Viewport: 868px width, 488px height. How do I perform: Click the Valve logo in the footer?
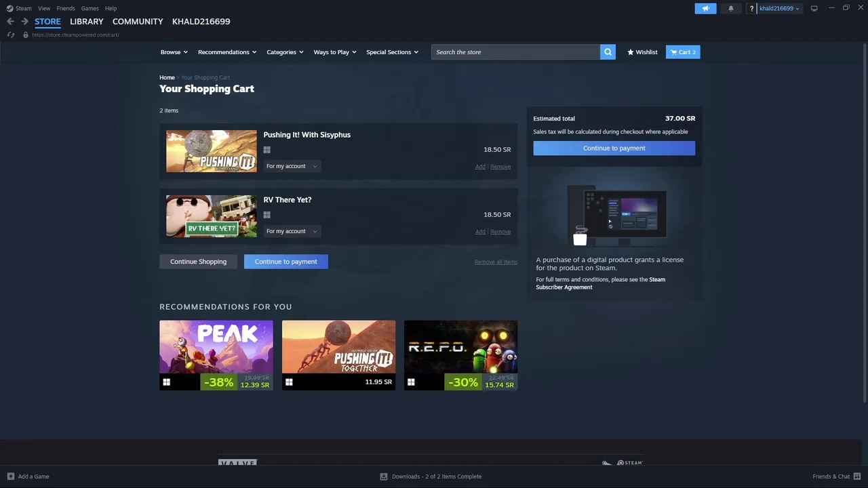[x=237, y=463]
